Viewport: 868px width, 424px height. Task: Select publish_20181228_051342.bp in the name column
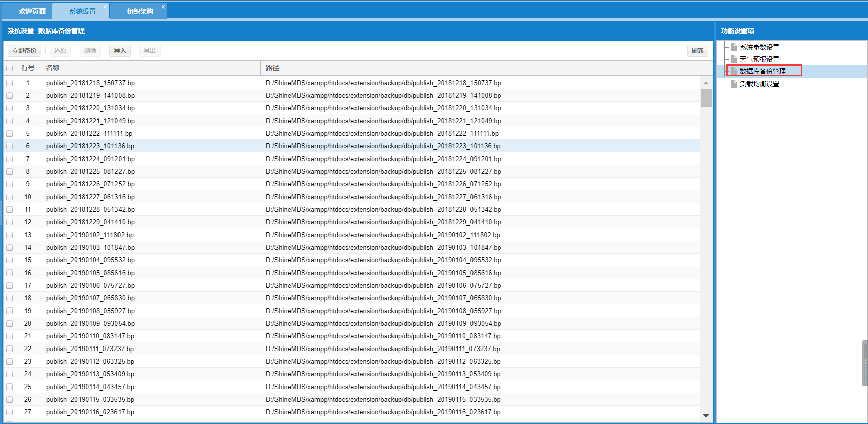click(x=90, y=209)
